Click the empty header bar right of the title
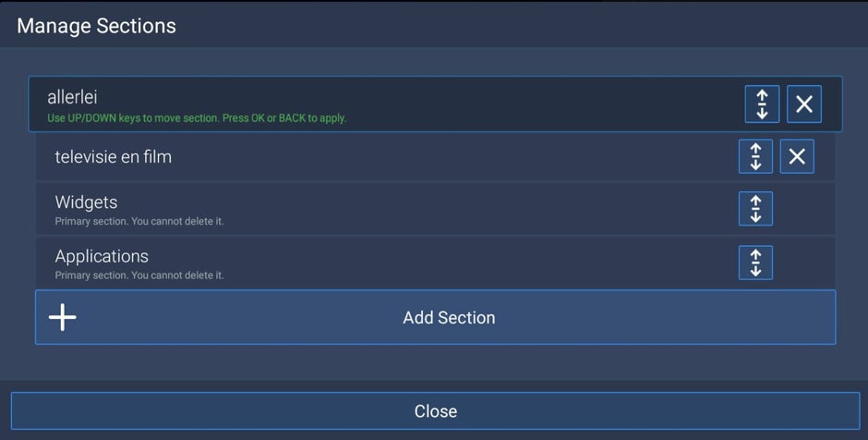 [521, 26]
